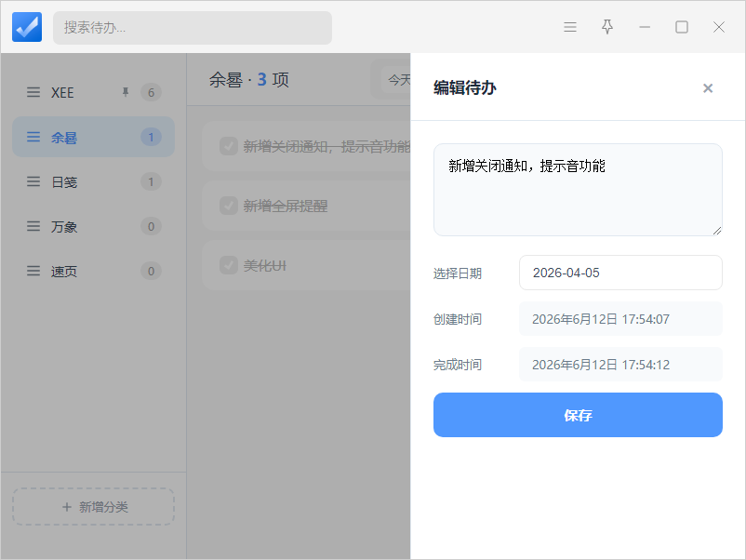The image size is (746, 560).
Task: Click the 编辑待办 panel title
Action: tap(464, 88)
